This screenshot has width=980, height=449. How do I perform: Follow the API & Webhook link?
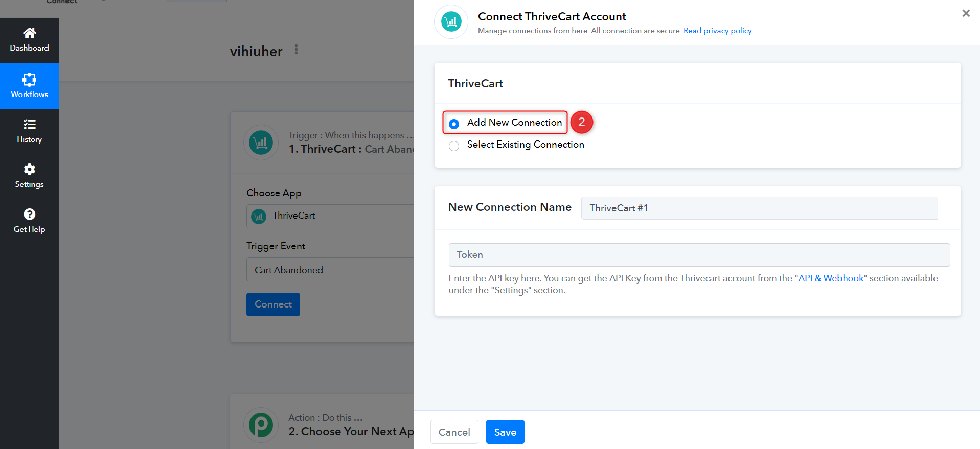(x=831, y=278)
